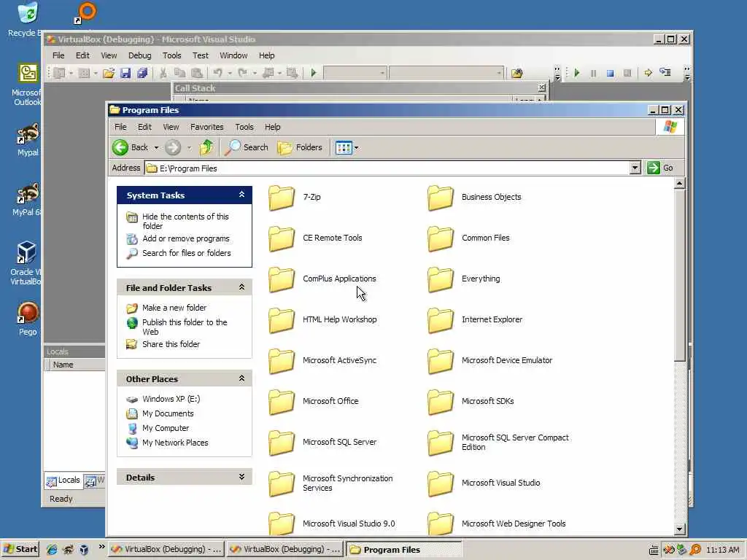Screen dimensions: 747x560
Task: Click Stop Debugging icon in Visual Studio
Action: click(611, 73)
